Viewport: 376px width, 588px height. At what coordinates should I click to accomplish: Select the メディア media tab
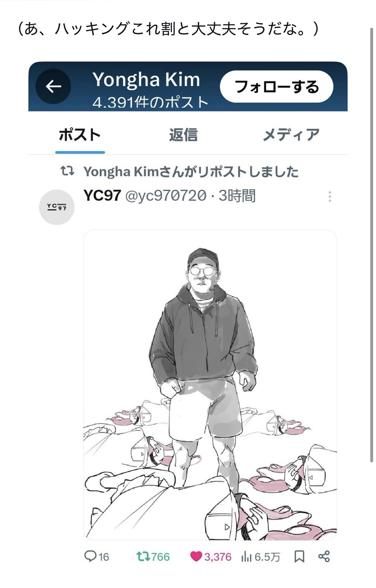tap(291, 135)
